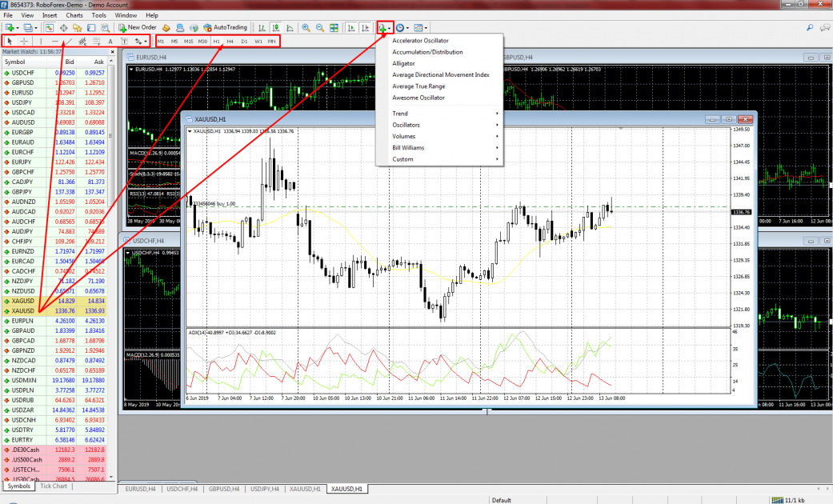Switch to H4 timeframe
833x504 pixels.
click(230, 41)
